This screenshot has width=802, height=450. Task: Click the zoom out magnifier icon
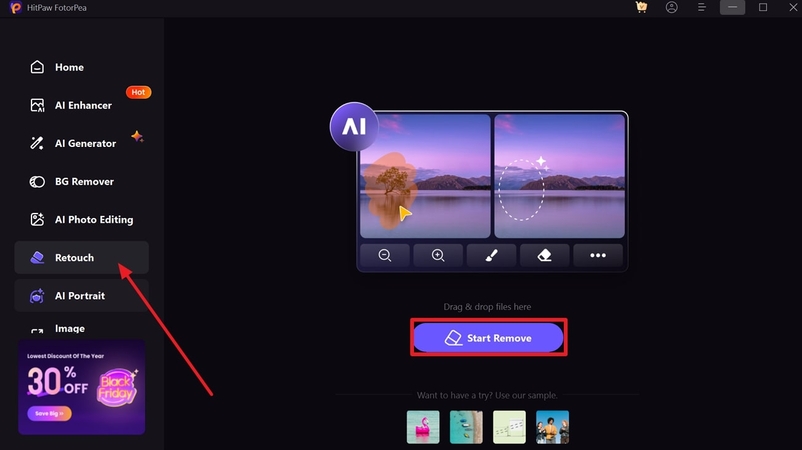pyautogui.click(x=385, y=255)
